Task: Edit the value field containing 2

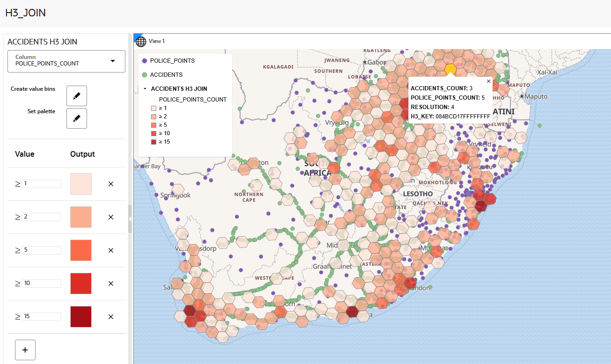Action: tap(42, 217)
